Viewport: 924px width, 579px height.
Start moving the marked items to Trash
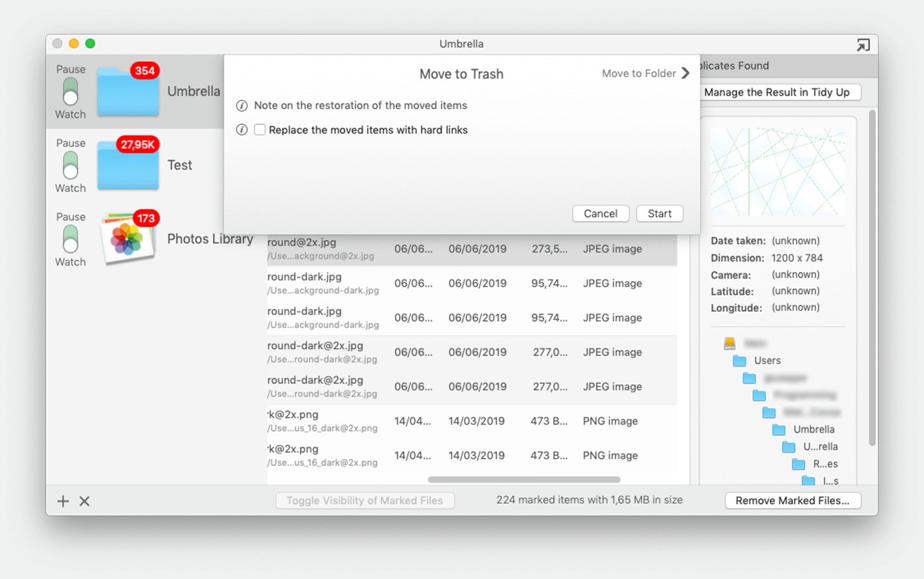click(659, 213)
